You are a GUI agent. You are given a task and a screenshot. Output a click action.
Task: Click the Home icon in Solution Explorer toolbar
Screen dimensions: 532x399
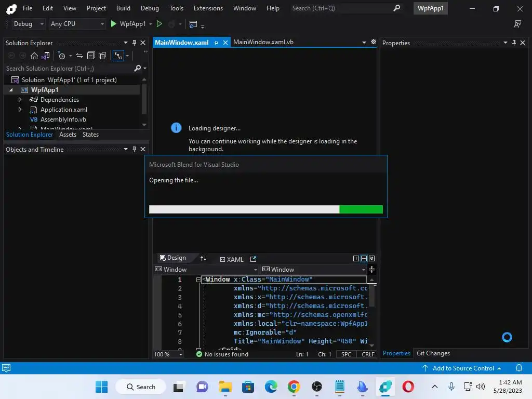pos(34,56)
